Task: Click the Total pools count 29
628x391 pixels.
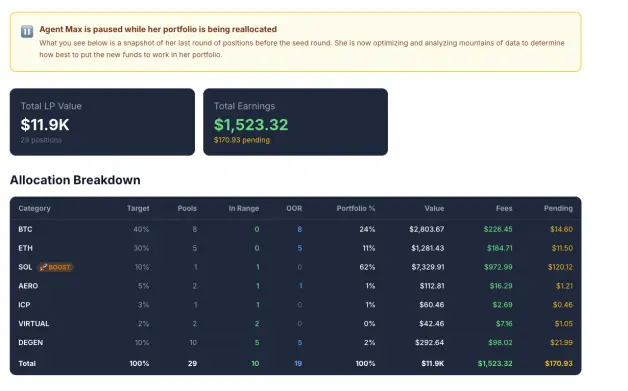Action: pos(192,363)
